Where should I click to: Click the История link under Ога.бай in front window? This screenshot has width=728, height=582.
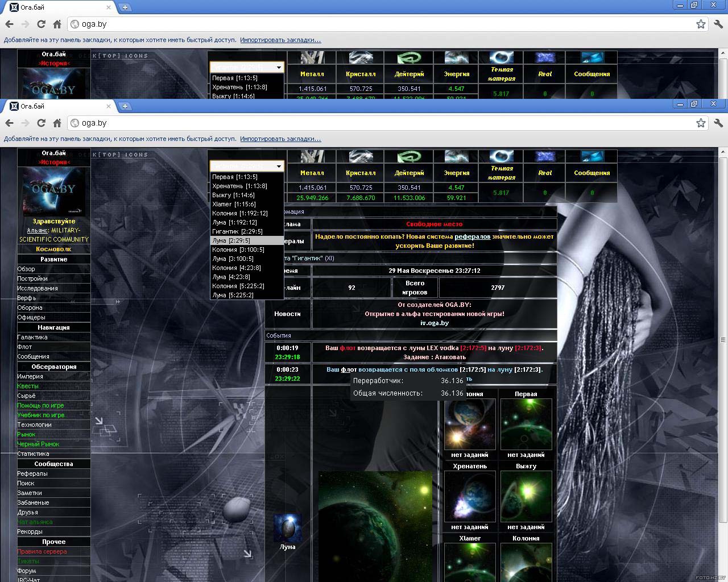54,162
